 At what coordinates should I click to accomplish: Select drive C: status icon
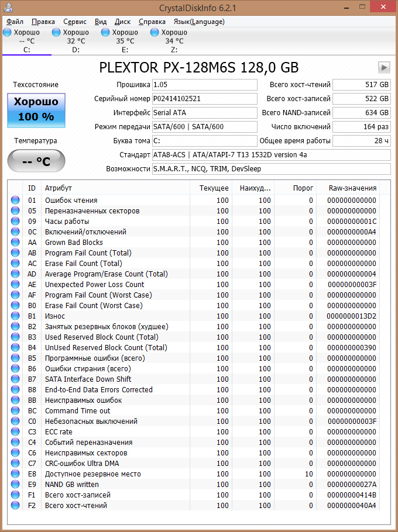coord(7,32)
